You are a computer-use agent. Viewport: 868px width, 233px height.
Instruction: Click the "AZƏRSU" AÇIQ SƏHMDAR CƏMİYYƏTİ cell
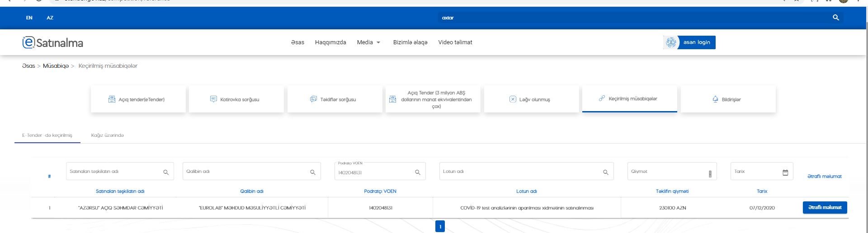click(x=120, y=208)
